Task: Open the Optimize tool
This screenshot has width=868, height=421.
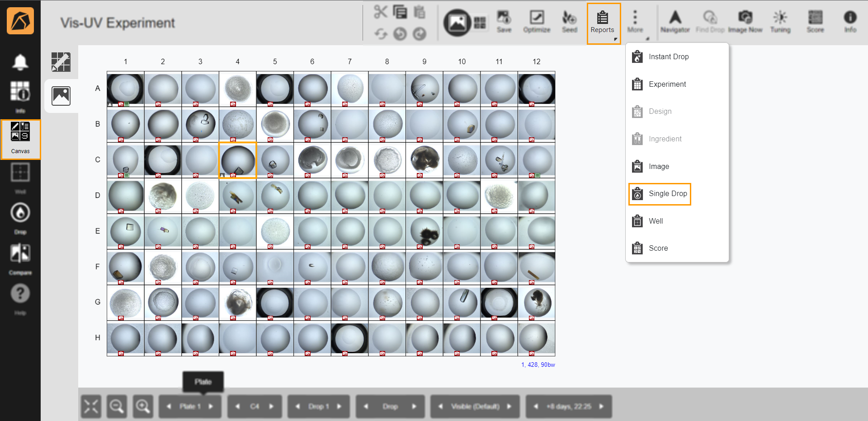Action: [537, 21]
